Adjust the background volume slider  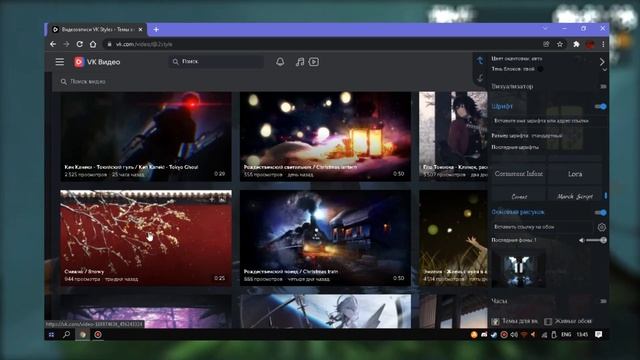click(596, 240)
